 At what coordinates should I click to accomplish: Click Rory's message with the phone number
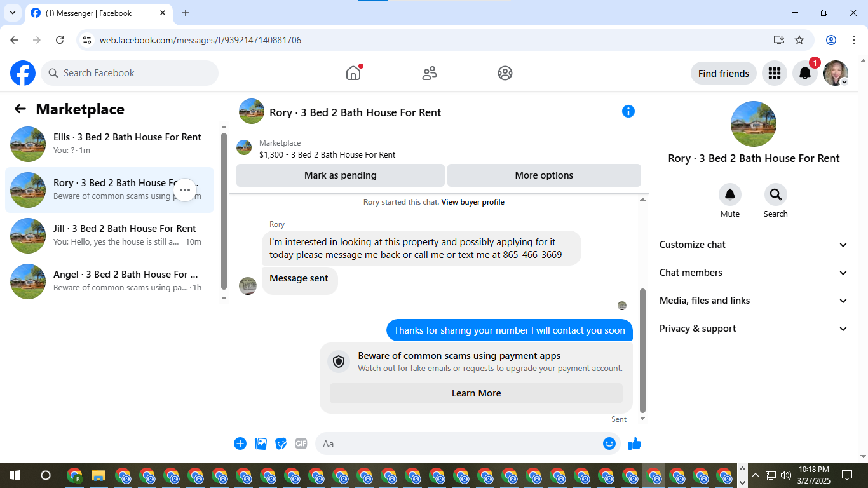point(421,248)
